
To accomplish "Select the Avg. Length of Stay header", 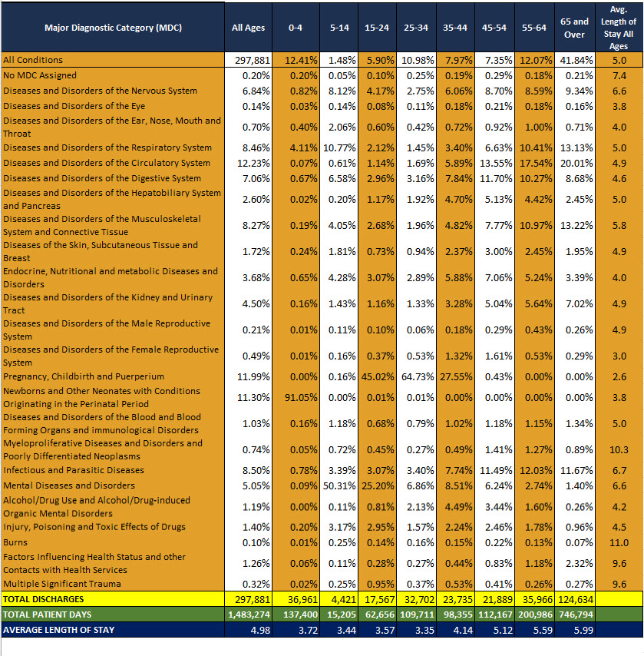I will coord(619,28).
